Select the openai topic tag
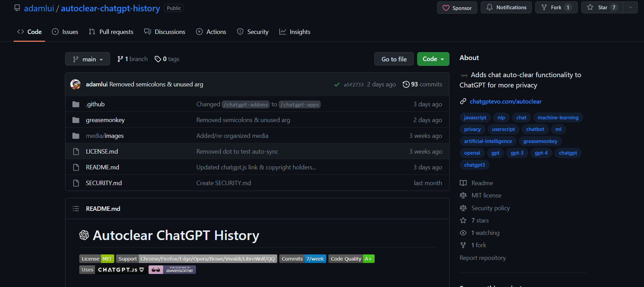This screenshot has width=644, height=287. [472, 153]
